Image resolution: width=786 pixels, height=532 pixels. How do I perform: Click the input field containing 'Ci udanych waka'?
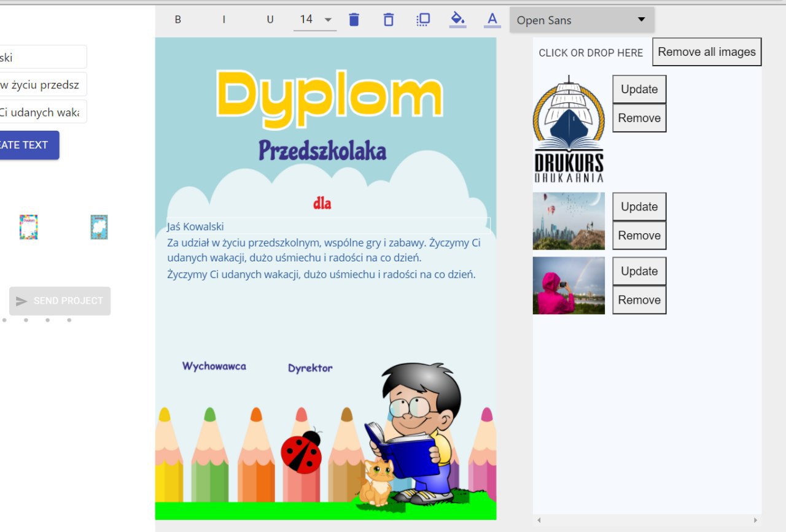[43, 112]
